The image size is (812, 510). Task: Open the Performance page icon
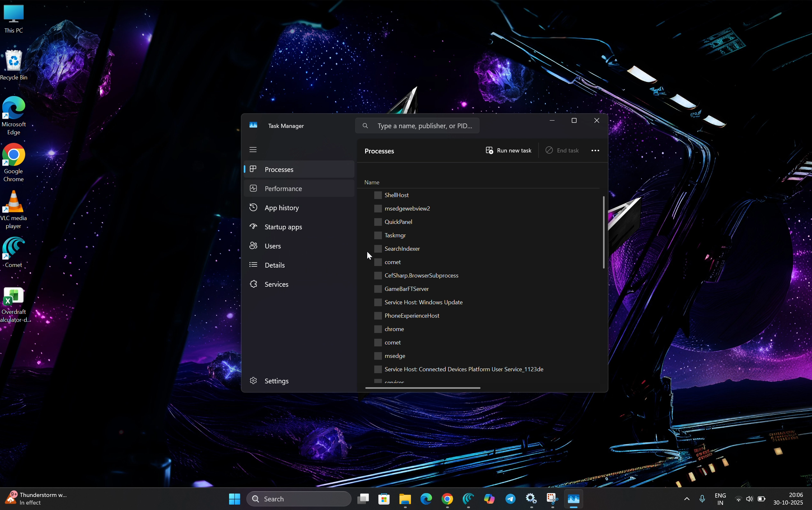(253, 188)
